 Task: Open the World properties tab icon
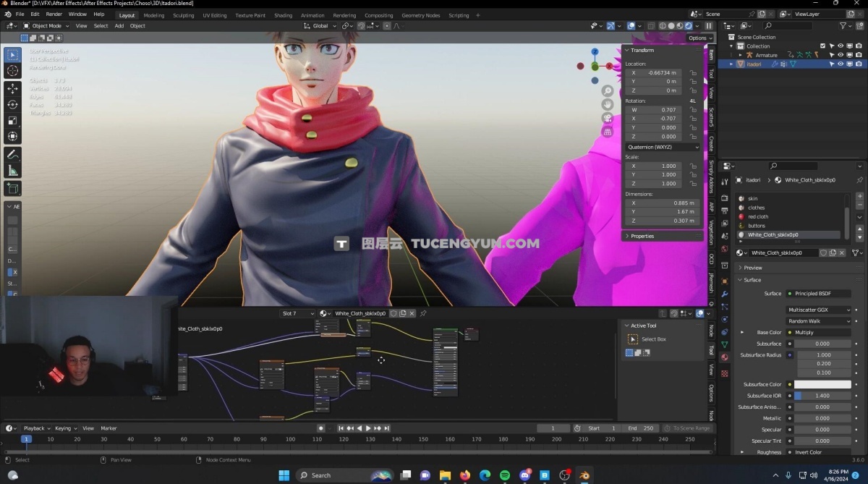[x=725, y=250]
